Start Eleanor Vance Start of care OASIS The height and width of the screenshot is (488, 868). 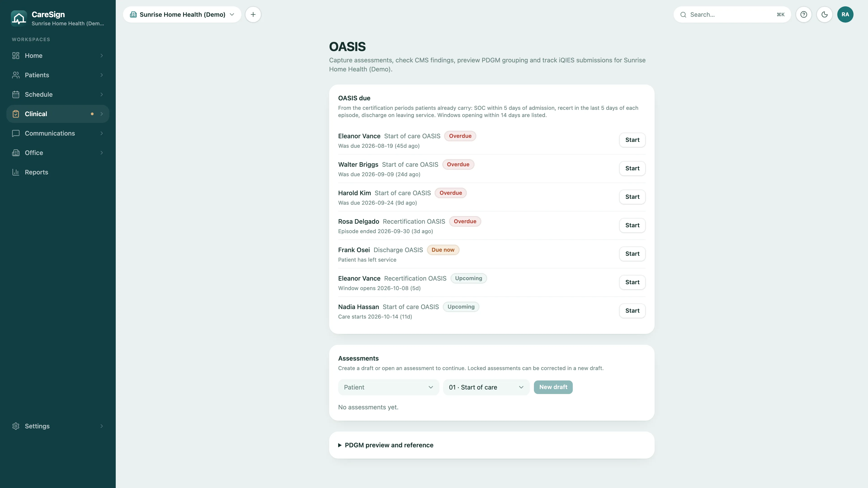pos(632,140)
